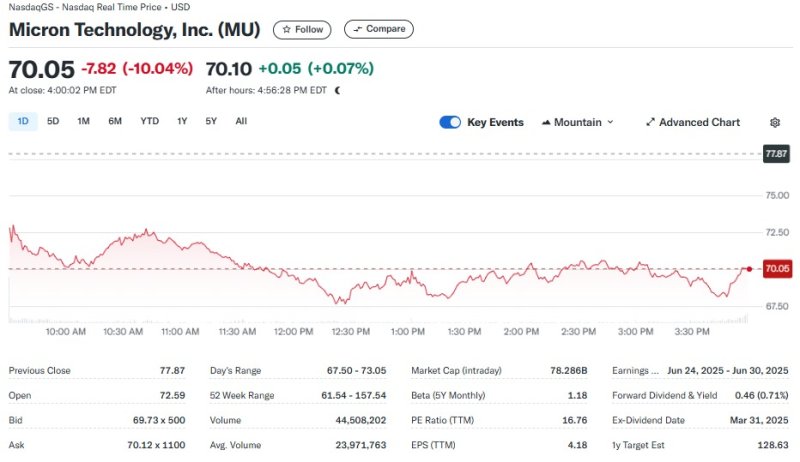Viewport: 800px width, 462px height.
Task: Click the red dot at chart line end
Action: [x=749, y=269]
